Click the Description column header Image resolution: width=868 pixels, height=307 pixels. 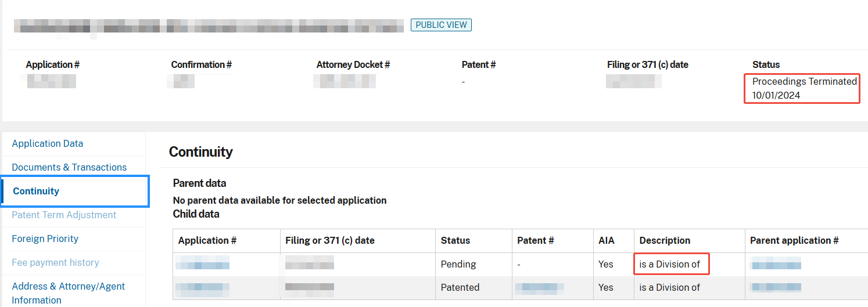[x=665, y=240]
